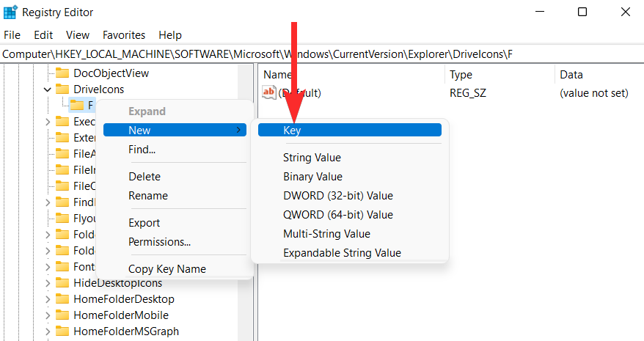Click Permissions... in the context menu
The image size is (644, 341).
click(x=159, y=242)
